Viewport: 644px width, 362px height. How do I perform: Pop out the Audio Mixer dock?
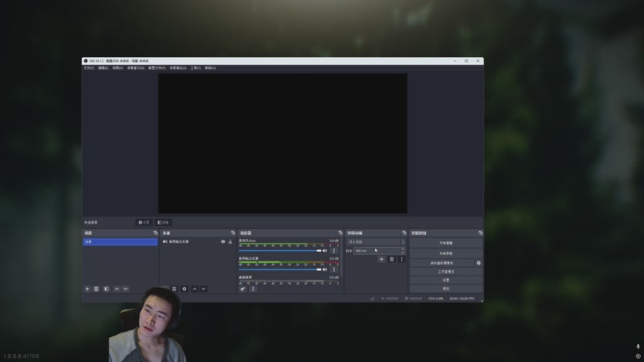tap(340, 233)
